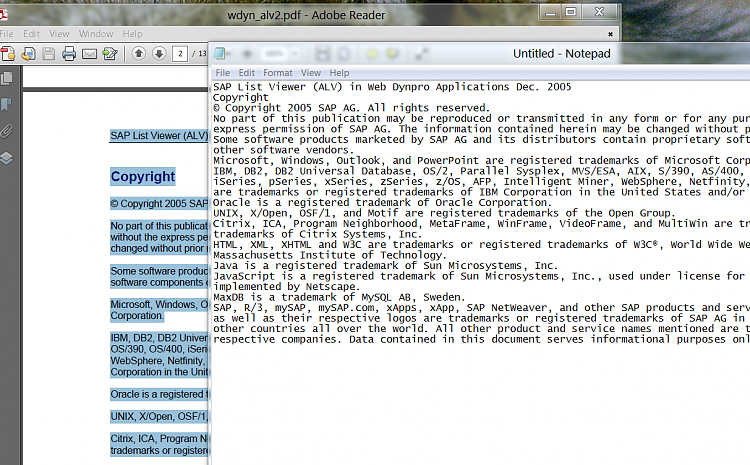Open the Edit menu in Adobe Reader
The height and width of the screenshot is (465, 750).
point(32,33)
